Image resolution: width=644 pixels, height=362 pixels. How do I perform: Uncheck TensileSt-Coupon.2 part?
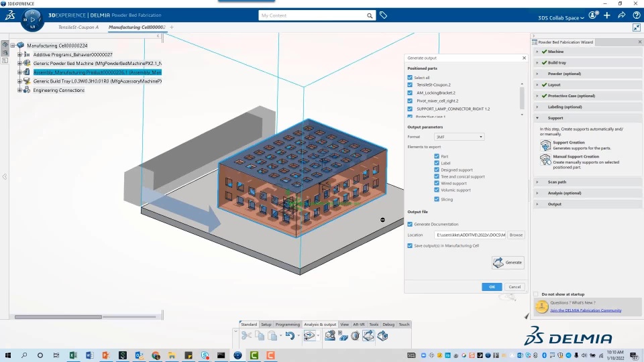point(410,84)
